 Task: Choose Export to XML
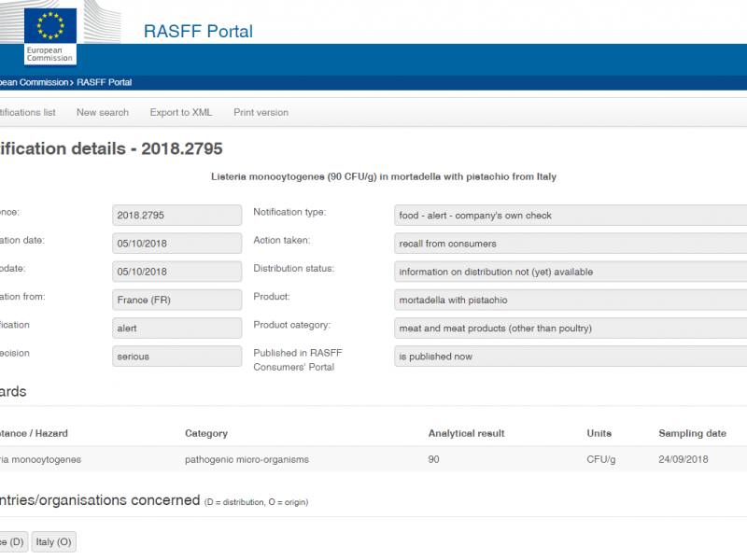tap(181, 112)
